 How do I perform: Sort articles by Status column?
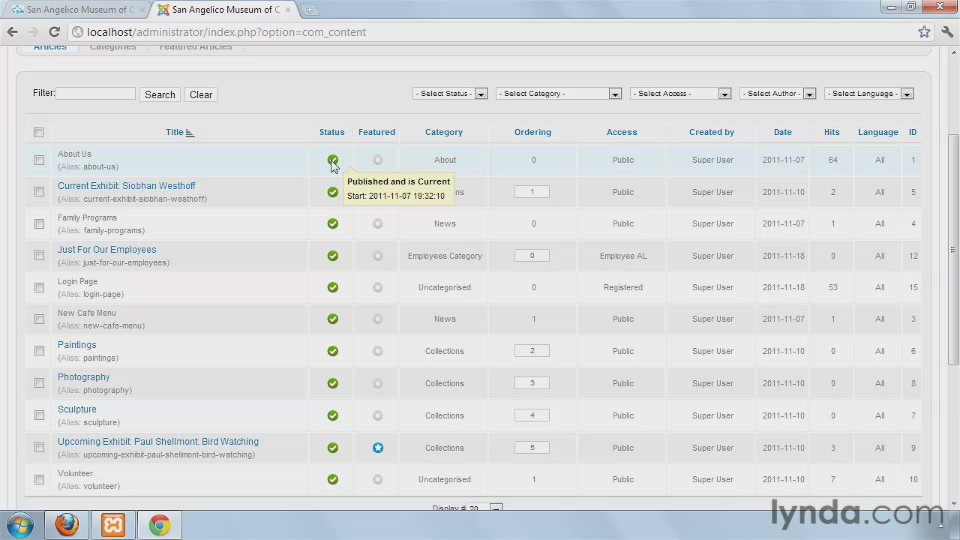(x=332, y=132)
